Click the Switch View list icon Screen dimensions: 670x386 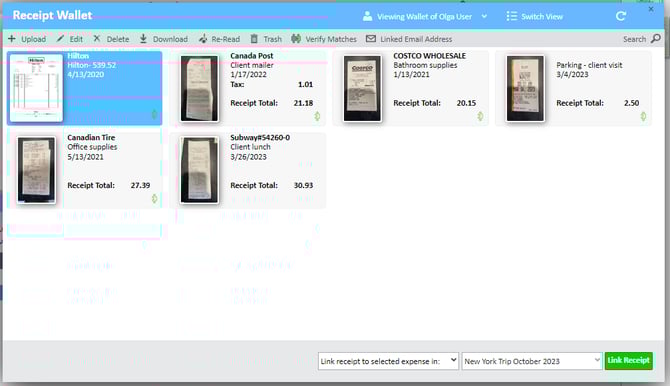[x=511, y=16]
